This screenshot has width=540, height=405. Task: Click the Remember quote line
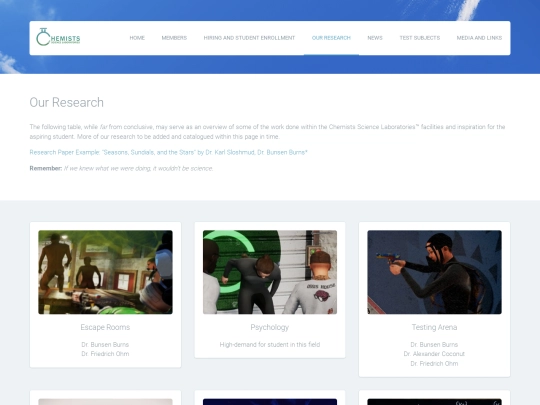tap(121, 168)
